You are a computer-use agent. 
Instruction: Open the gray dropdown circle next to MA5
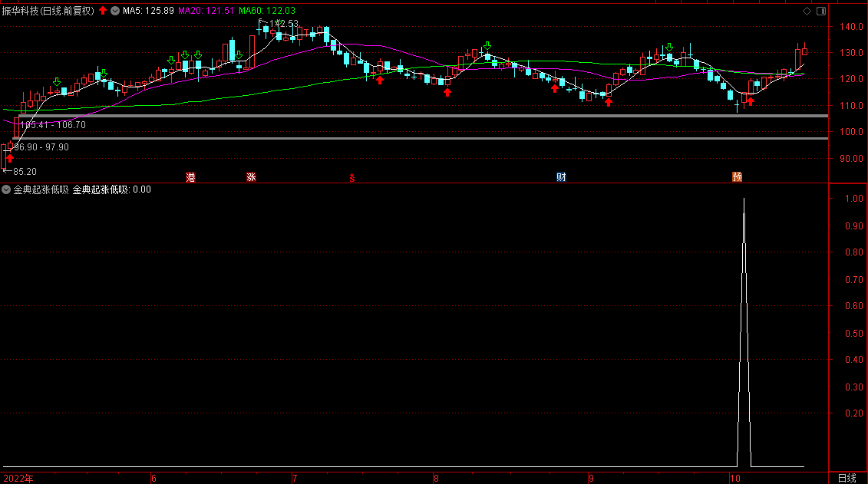115,11
